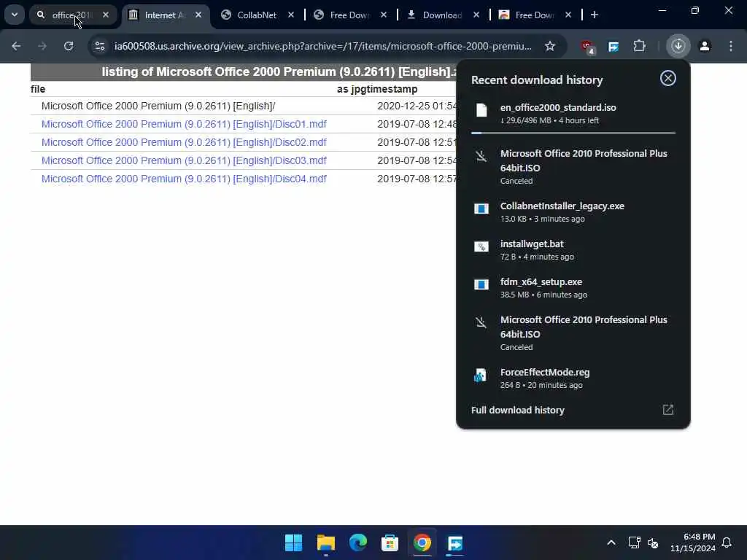The height and width of the screenshot is (560, 747).
Task: Open a new browser tab
Action: [x=594, y=15]
